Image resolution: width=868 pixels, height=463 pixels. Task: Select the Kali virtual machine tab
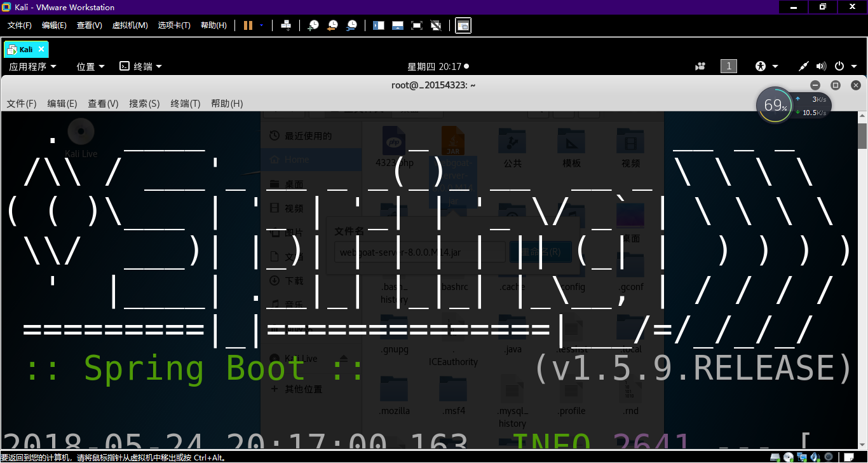26,49
